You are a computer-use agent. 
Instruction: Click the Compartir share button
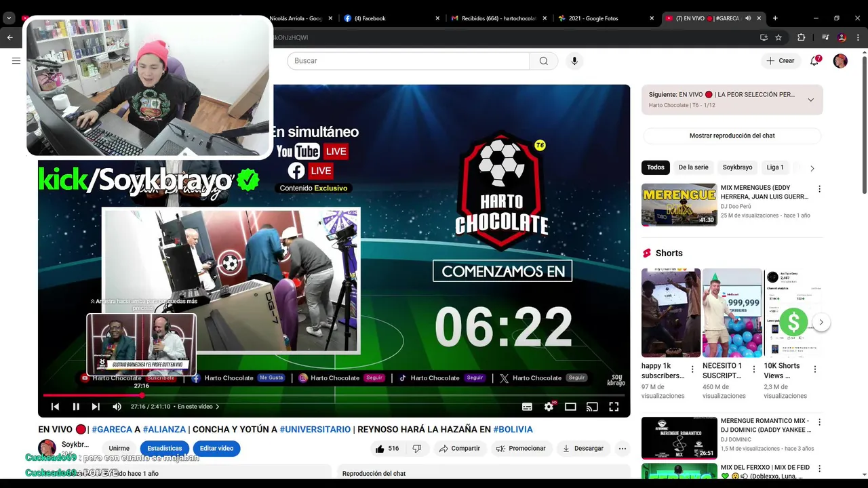460,449
